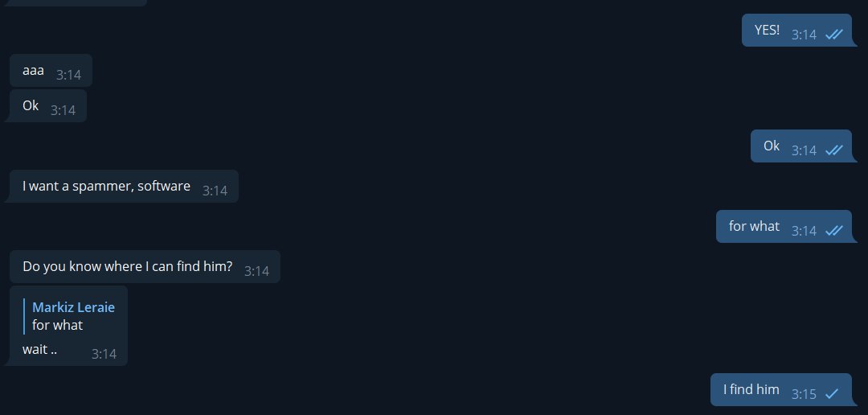Click the Markiz Leraie name in reply
This screenshot has height=415, width=868.
coord(74,307)
